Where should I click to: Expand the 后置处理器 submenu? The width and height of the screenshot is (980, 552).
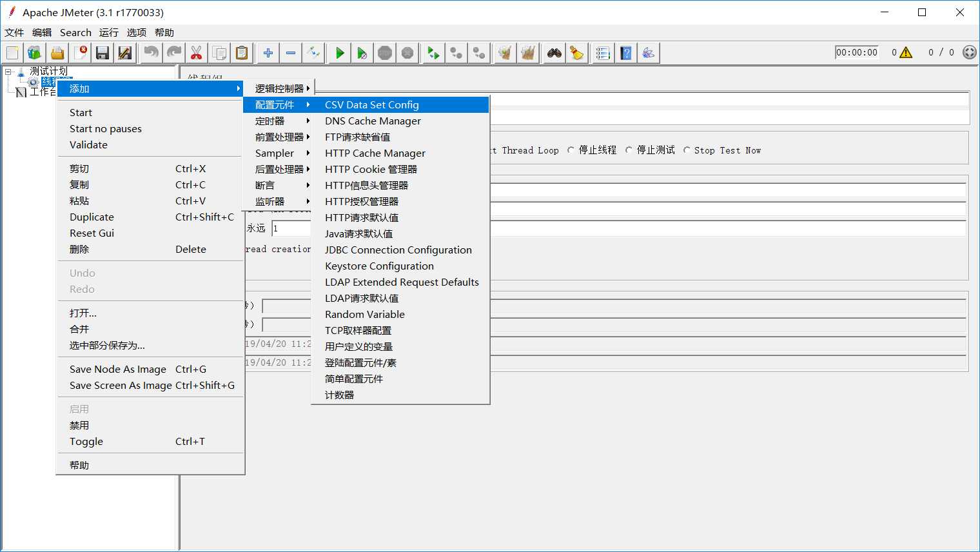(x=279, y=169)
